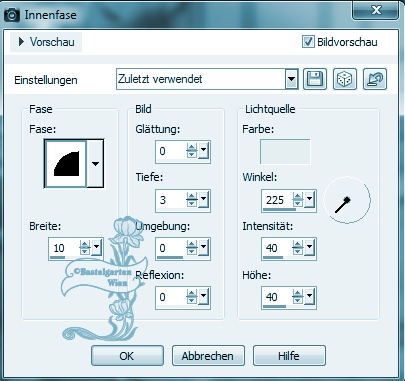Open the Fase shape dropdown arrow

tap(95, 164)
